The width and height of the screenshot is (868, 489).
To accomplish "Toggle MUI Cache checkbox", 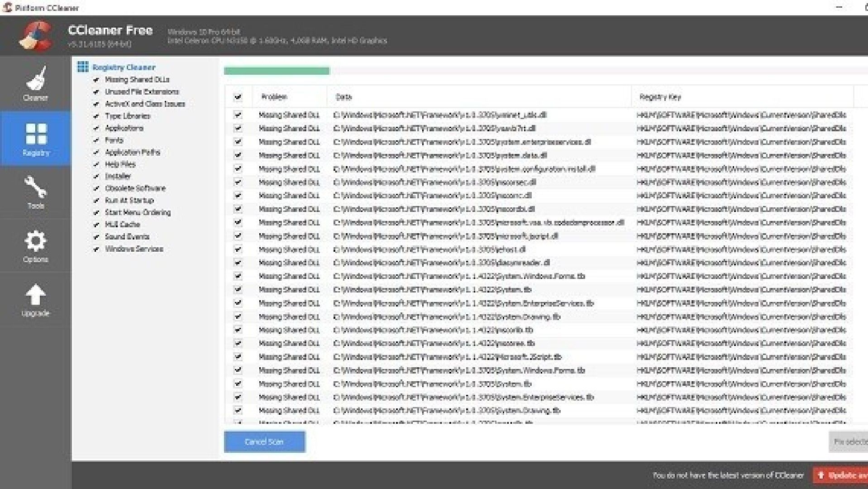I will click(96, 225).
